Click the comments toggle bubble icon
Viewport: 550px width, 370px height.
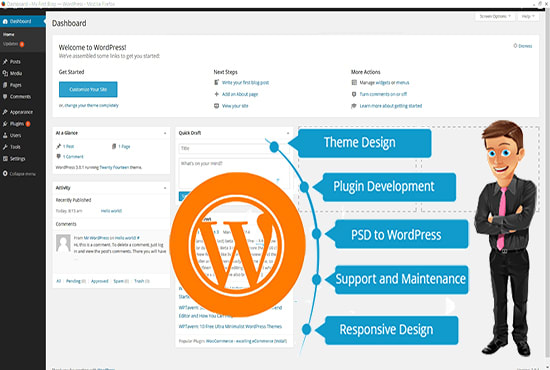pyautogui.click(x=354, y=94)
